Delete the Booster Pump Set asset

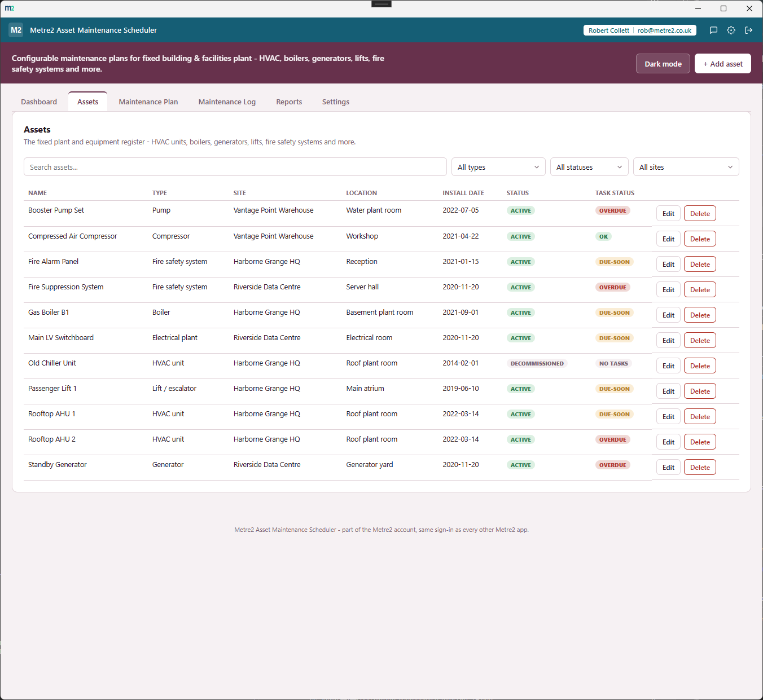click(x=700, y=214)
